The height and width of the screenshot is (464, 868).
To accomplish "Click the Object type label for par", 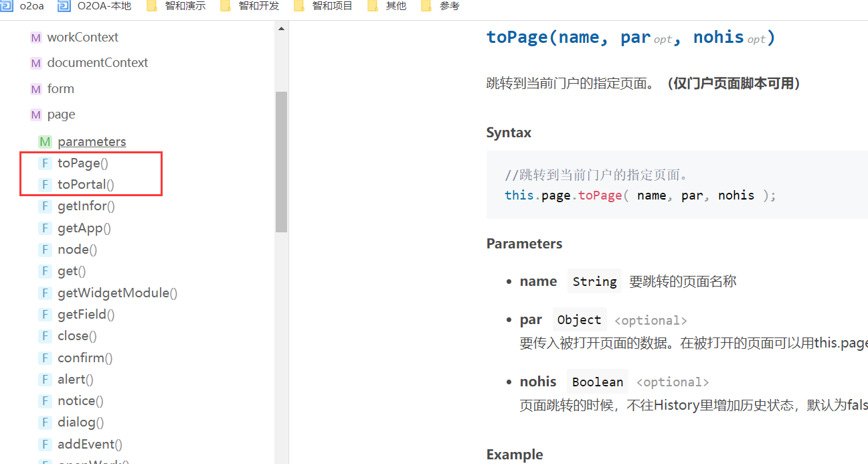I will tap(579, 320).
